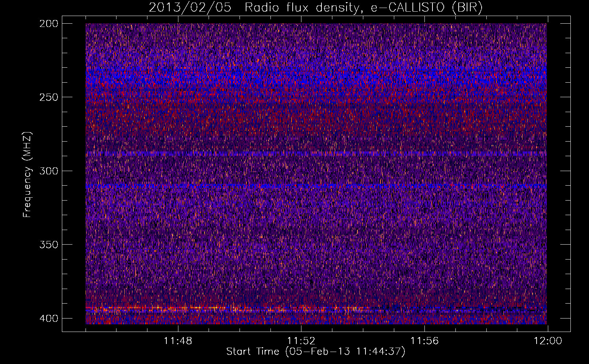Click the 11:56 time tick label
Screen dimensions: 589x364
[424, 341]
